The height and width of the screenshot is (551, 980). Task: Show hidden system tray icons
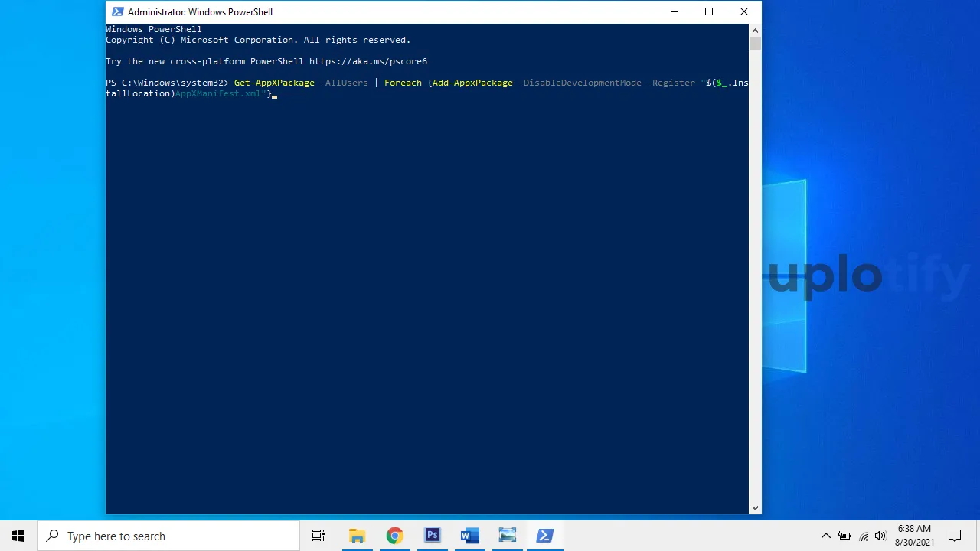tap(825, 536)
